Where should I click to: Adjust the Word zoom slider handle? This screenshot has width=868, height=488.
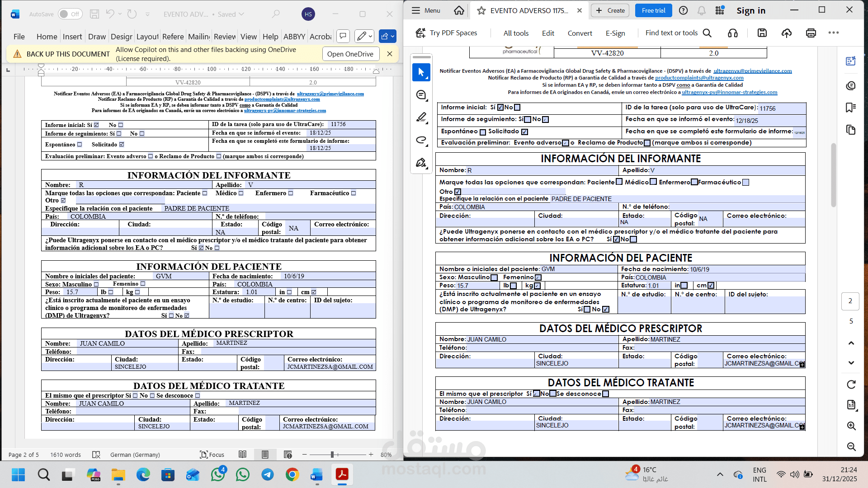pos(332,455)
